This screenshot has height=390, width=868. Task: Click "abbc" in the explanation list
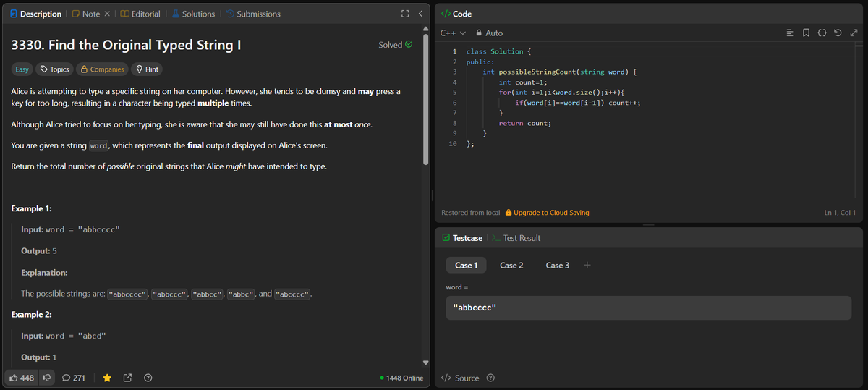(241, 294)
